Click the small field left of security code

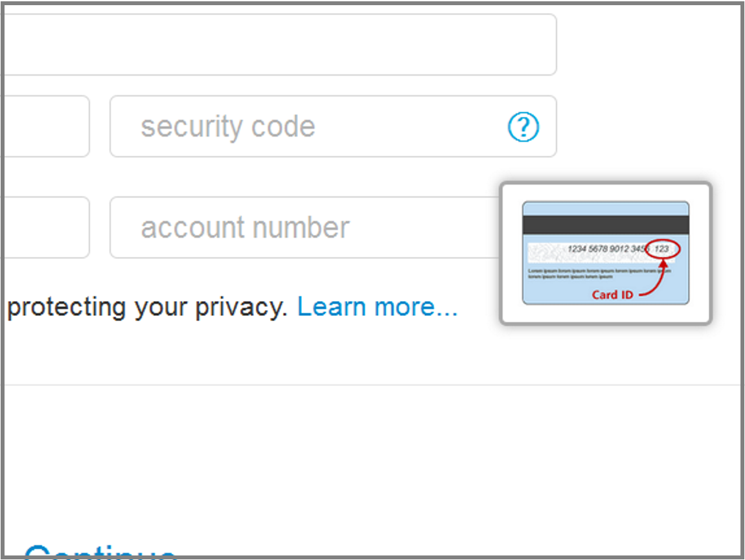(x=42, y=126)
